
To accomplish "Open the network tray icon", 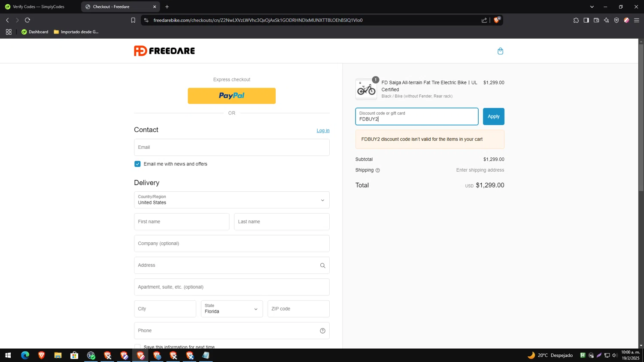I will point(607,355).
